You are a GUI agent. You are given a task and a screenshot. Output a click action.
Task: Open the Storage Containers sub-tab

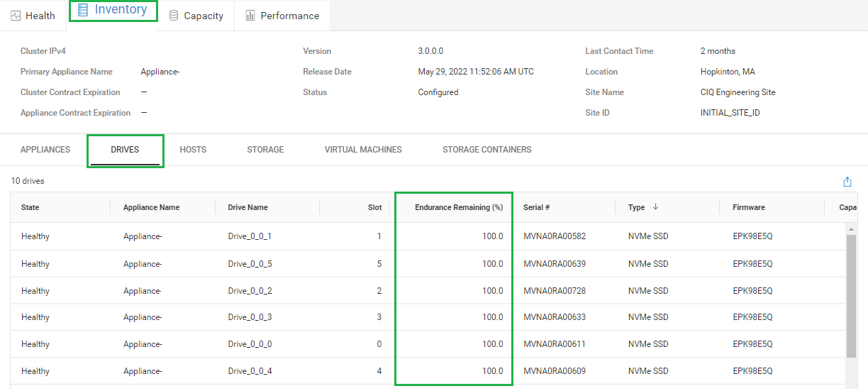486,150
